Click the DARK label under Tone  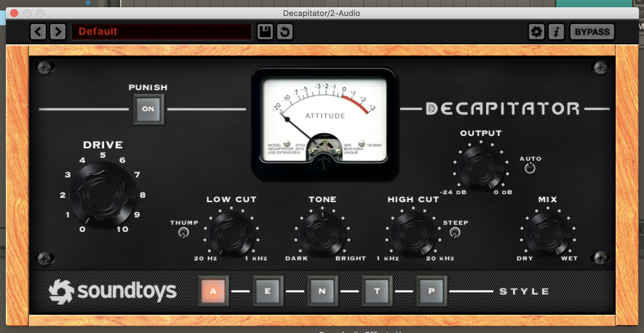pyautogui.click(x=297, y=258)
